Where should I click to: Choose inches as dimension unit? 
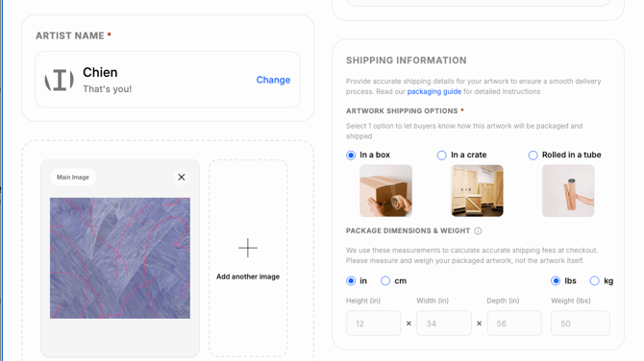click(x=351, y=281)
